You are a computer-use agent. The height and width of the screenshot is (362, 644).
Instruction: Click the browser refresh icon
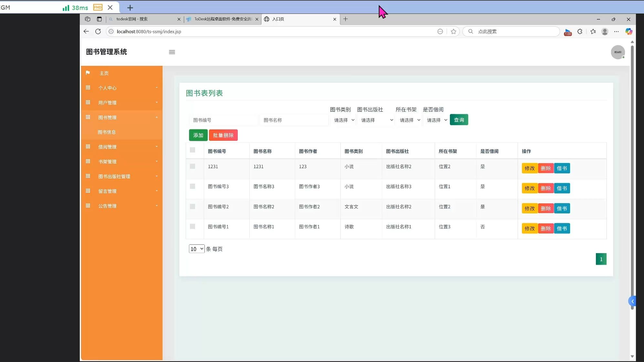(98, 31)
